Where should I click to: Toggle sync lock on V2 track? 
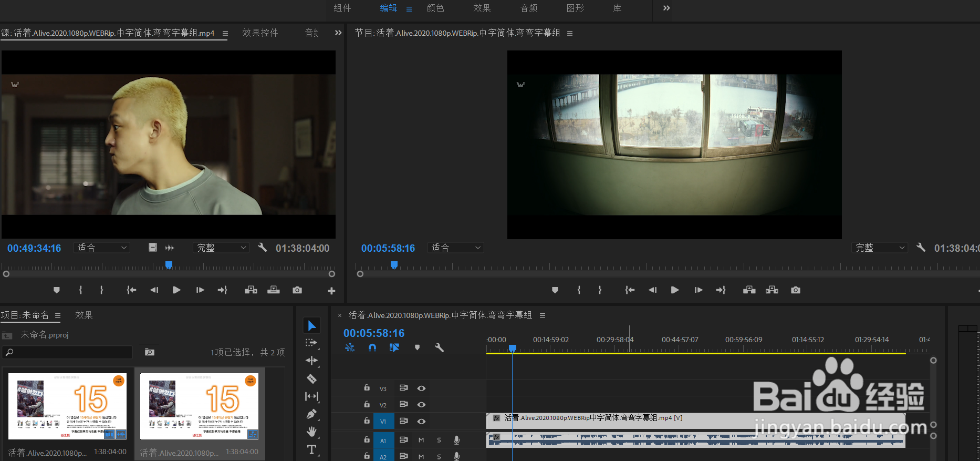click(x=403, y=405)
